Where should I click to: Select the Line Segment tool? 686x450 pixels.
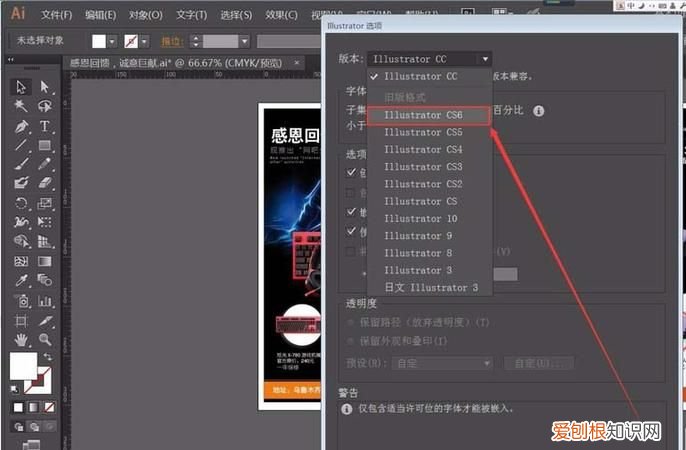(x=21, y=145)
